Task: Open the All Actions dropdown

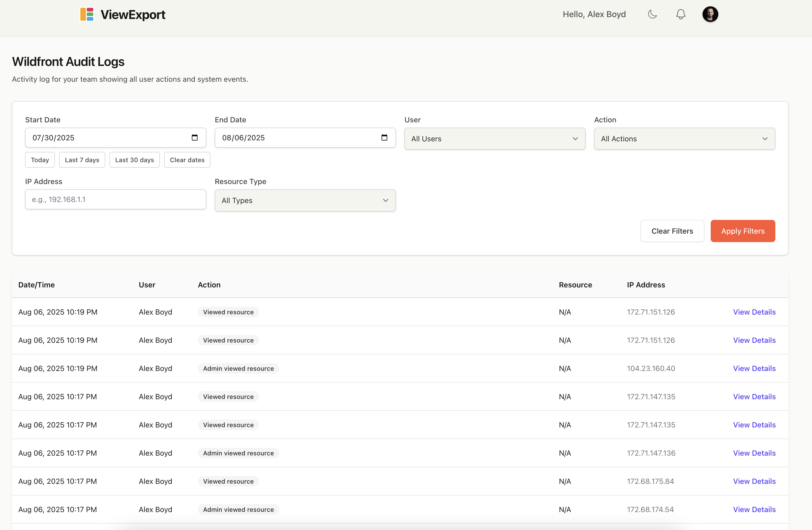Action: click(684, 139)
